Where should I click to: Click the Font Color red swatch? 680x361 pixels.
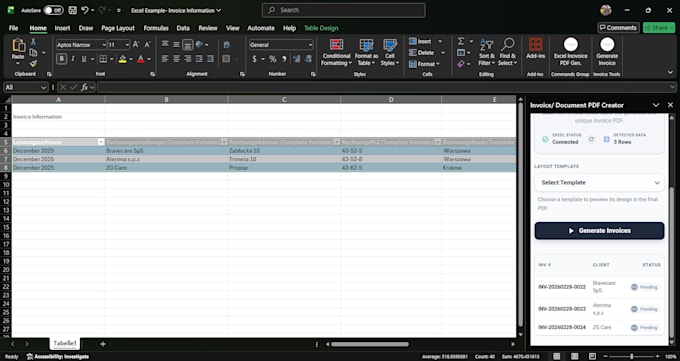click(x=141, y=59)
